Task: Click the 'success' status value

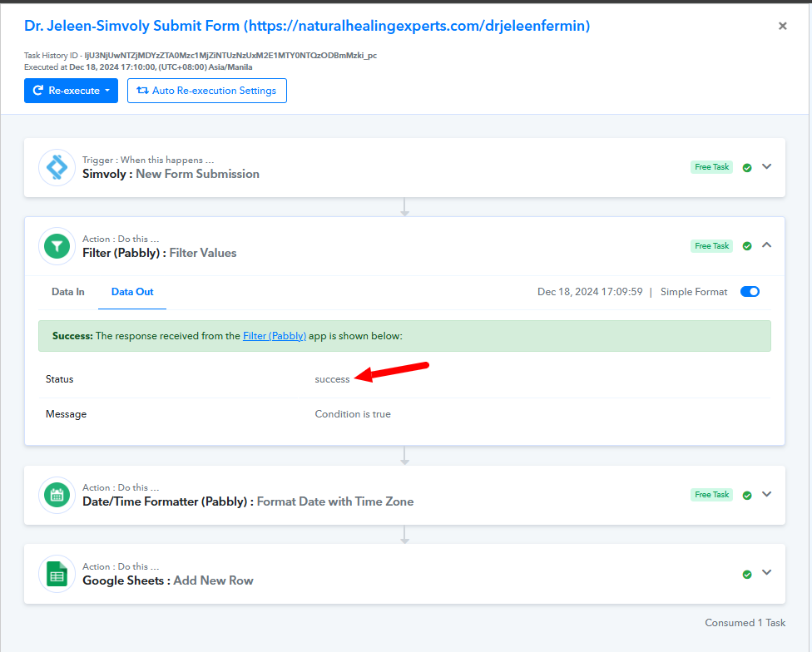Action: click(333, 379)
